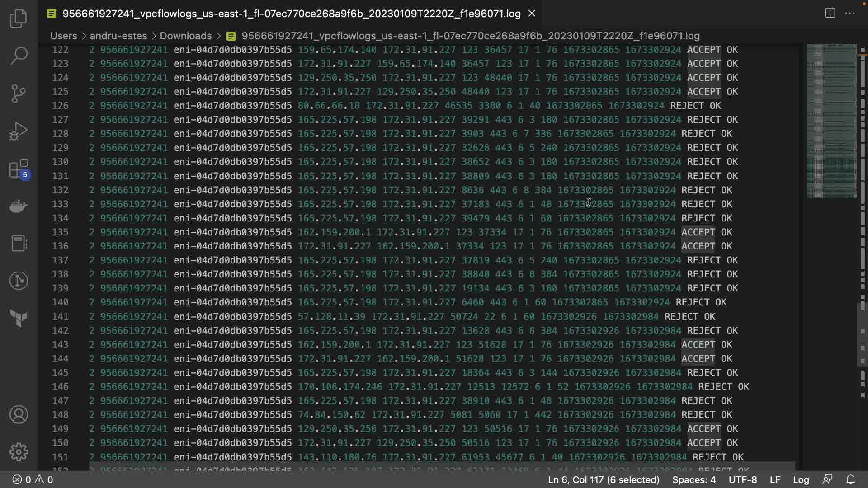The width and height of the screenshot is (868, 488).
Task: Click the minimap code overview
Action: pyautogui.click(x=831, y=121)
